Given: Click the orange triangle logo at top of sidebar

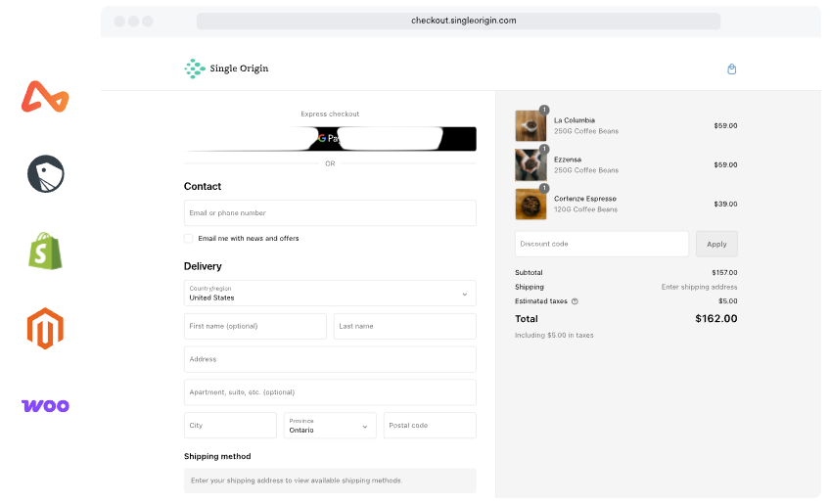Looking at the screenshot, I should (x=45, y=97).
